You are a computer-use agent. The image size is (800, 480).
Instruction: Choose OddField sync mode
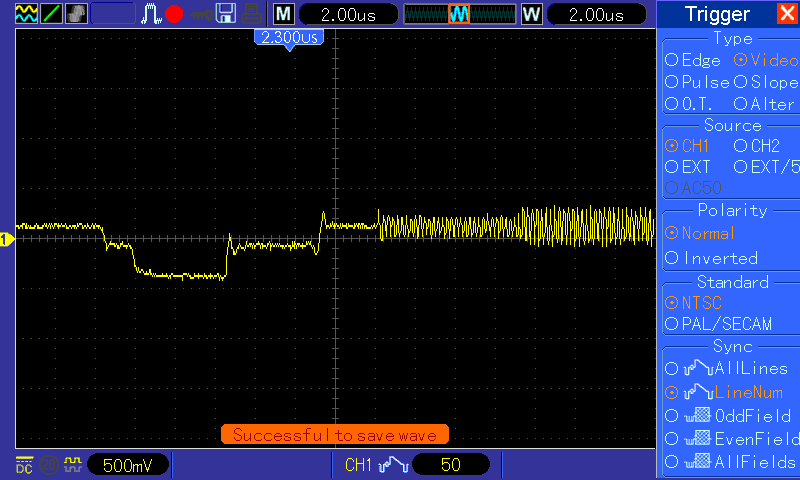[x=728, y=416]
